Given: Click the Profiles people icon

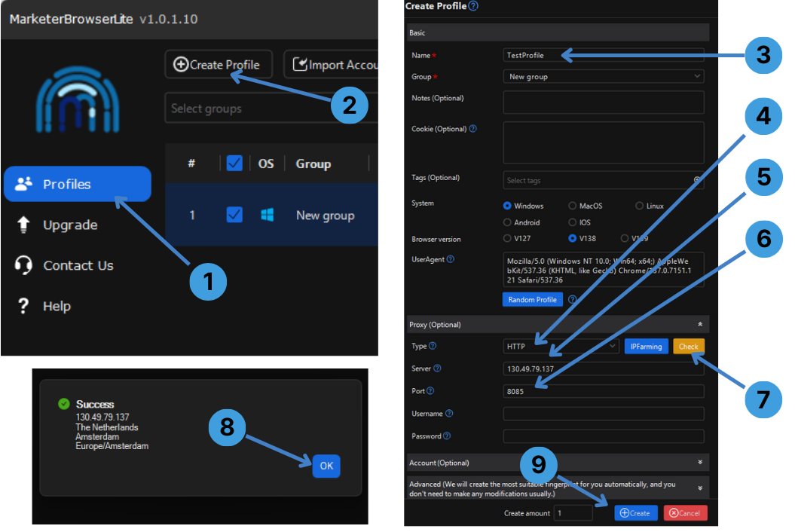Looking at the screenshot, I should (23, 184).
